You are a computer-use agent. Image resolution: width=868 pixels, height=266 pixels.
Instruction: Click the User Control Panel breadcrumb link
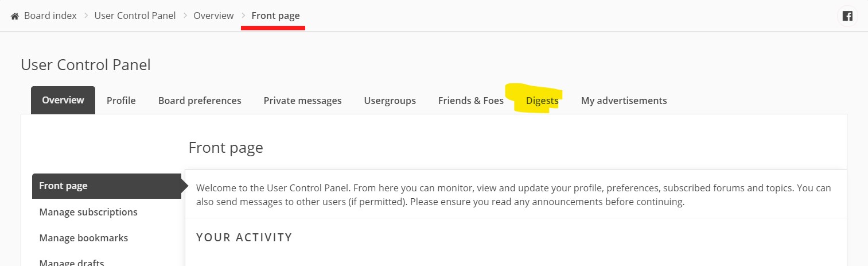(x=135, y=16)
